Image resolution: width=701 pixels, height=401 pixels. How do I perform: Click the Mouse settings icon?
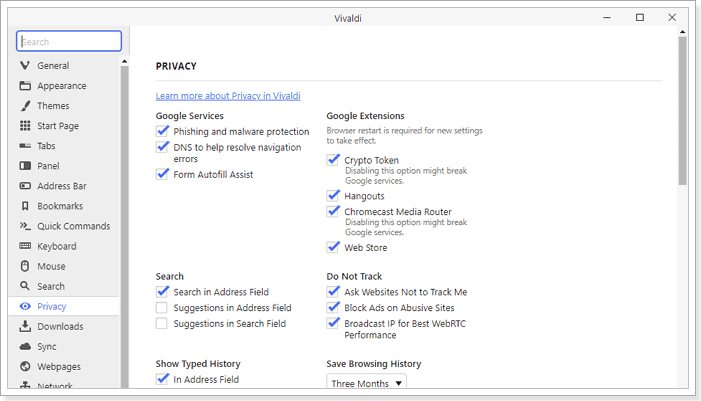pos(25,266)
